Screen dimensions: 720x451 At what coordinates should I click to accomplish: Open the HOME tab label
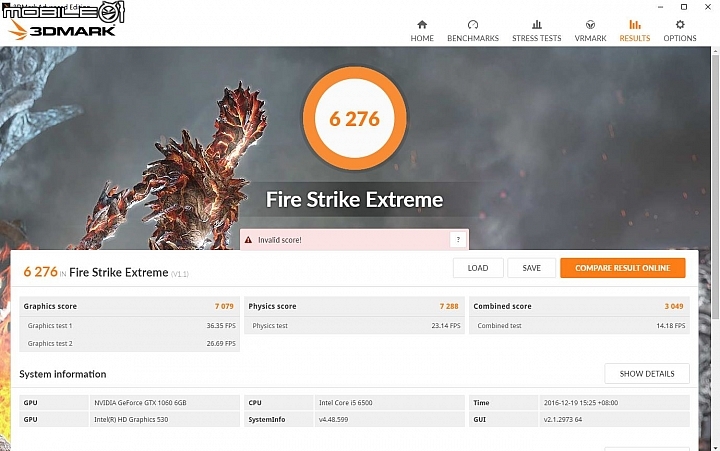point(422,38)
